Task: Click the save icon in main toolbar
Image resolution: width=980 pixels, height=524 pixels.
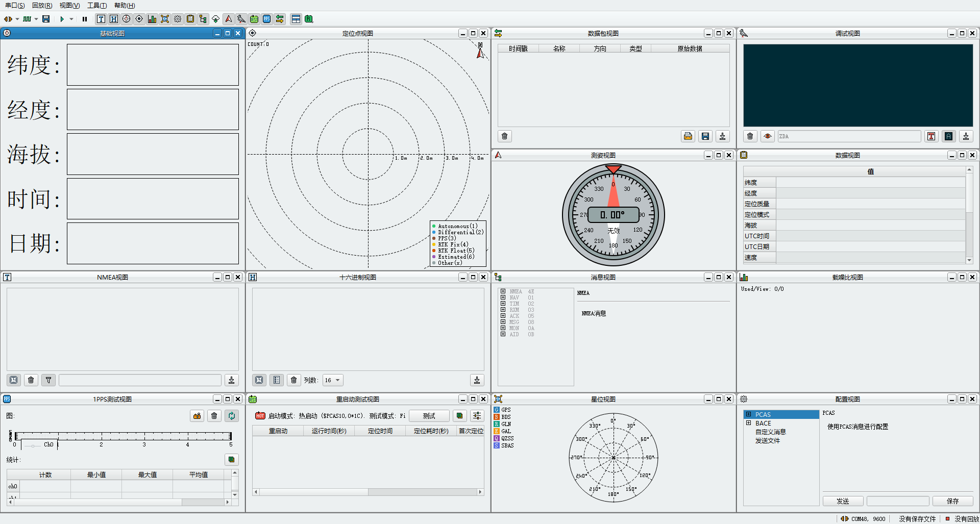Action: click(46, 19)
